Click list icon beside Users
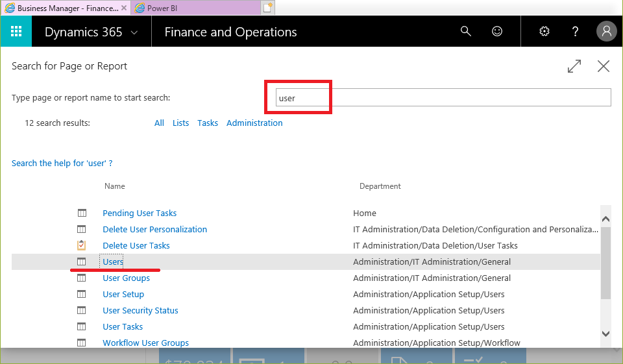Viewport: 623px width, 364px height. (x=82, y=262)
